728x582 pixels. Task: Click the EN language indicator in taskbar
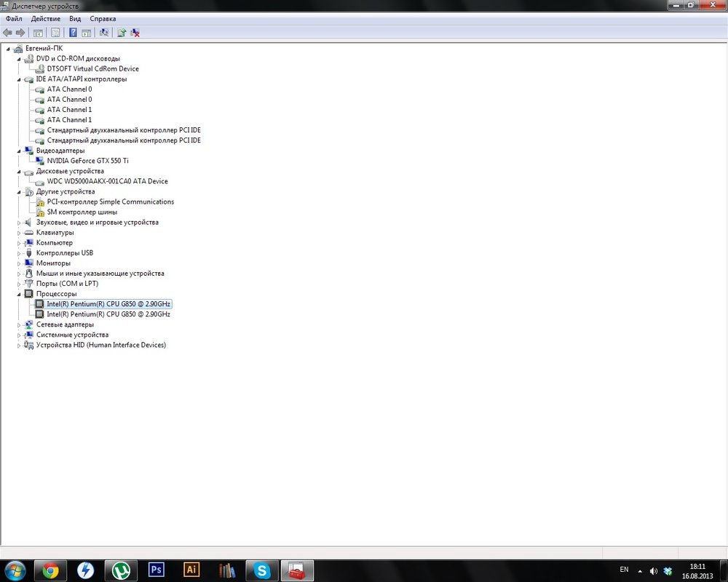[x=624, y=569]
